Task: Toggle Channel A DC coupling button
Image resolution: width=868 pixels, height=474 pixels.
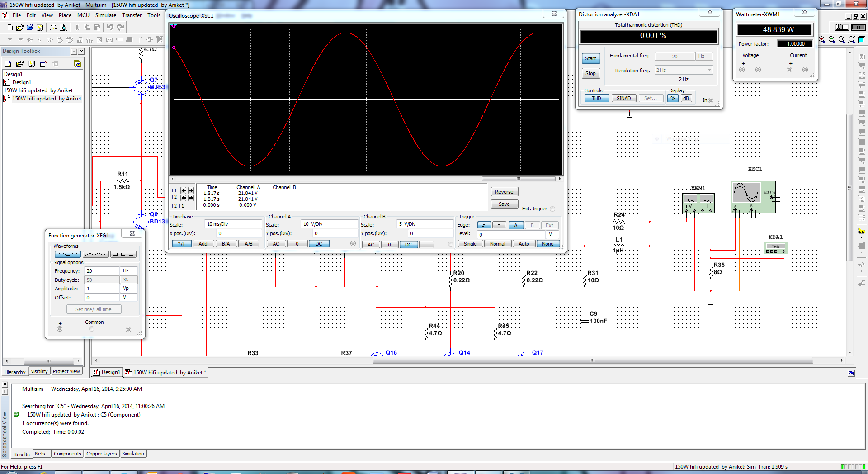Action: 319,244
